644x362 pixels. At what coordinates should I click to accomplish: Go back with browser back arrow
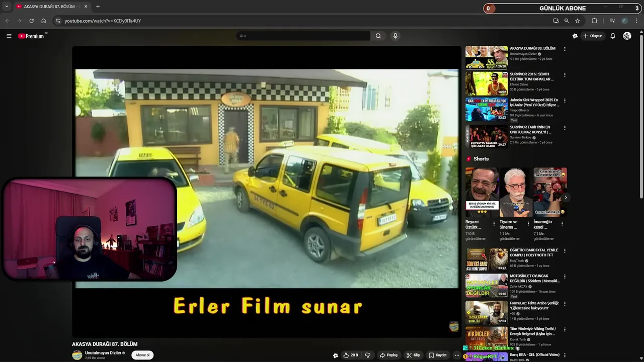click(7, 21)
